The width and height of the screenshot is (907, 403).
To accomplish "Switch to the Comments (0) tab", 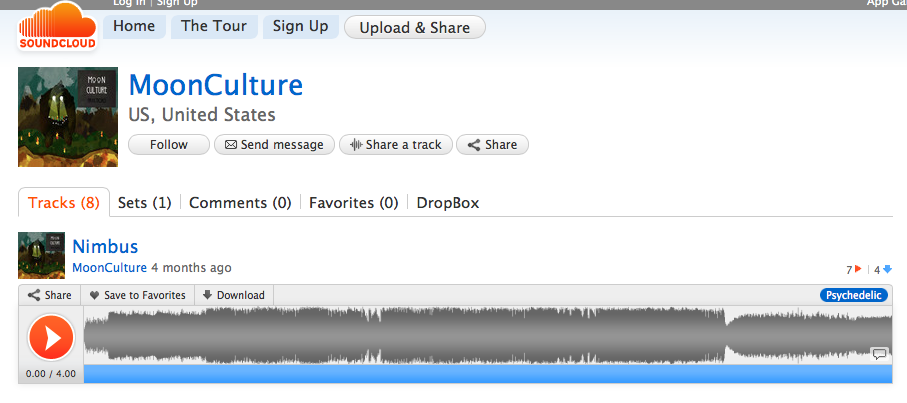I will point(240,203).
